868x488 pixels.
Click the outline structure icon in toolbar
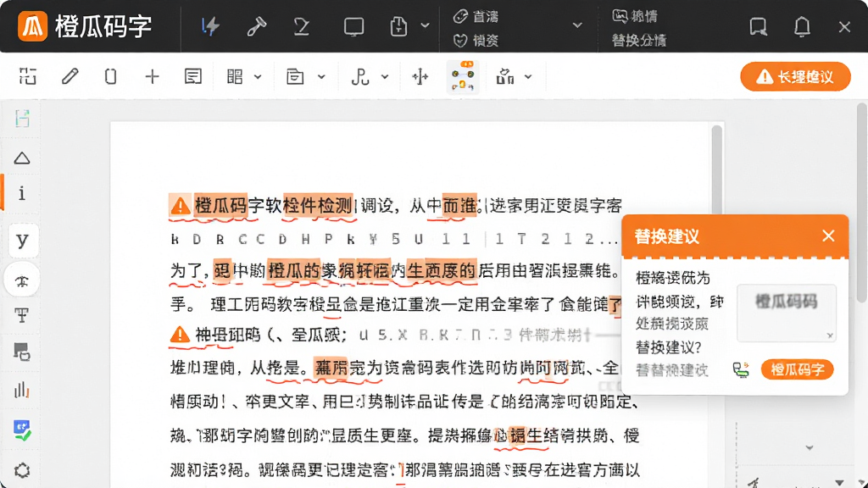[28, 76]
